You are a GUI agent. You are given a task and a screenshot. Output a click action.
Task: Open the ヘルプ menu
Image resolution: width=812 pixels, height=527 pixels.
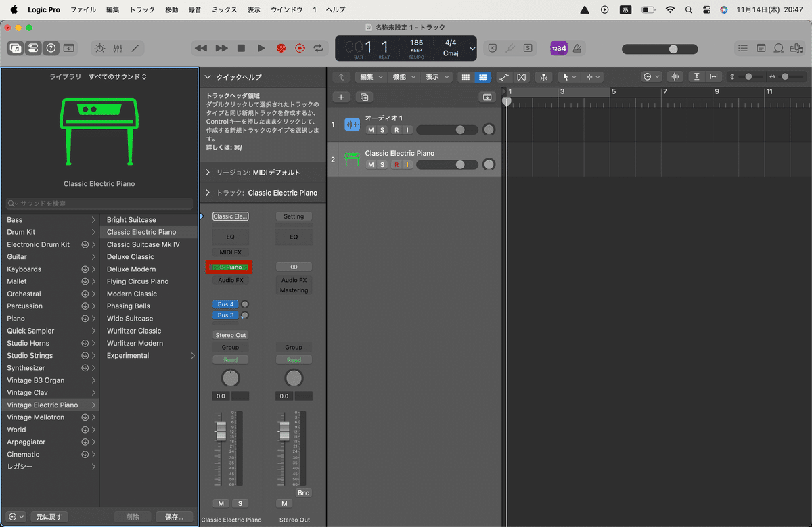336,9
